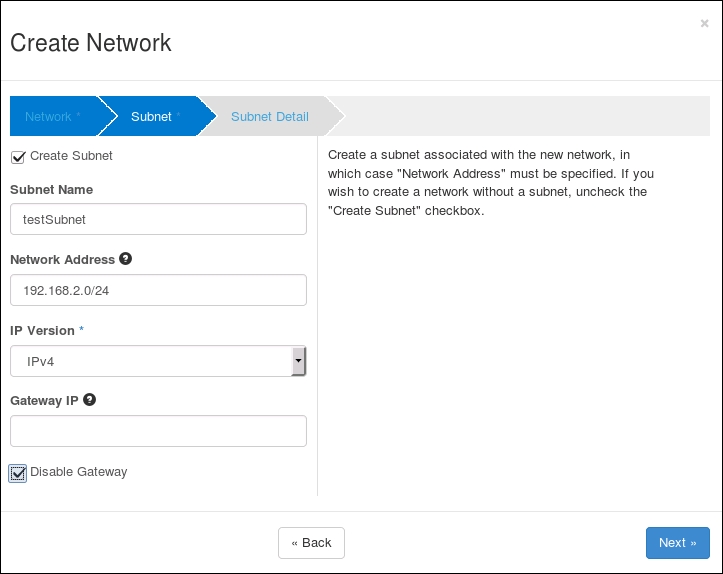Image resolution: width=723 pixels, height=574 pixels.
Task: Toggle the Disable Gateway checkbox
Action: pos(18,473)
